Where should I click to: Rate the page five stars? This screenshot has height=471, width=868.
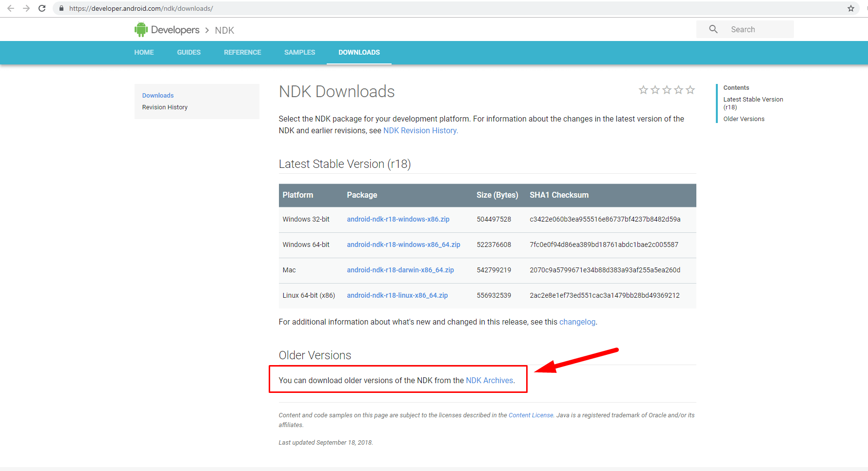(690, 90)
